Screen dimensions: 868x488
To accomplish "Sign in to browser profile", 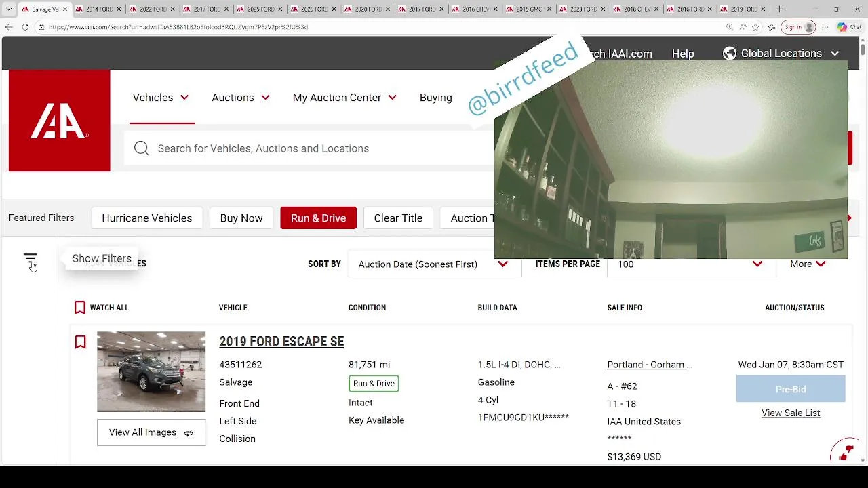I will point(798,27).
